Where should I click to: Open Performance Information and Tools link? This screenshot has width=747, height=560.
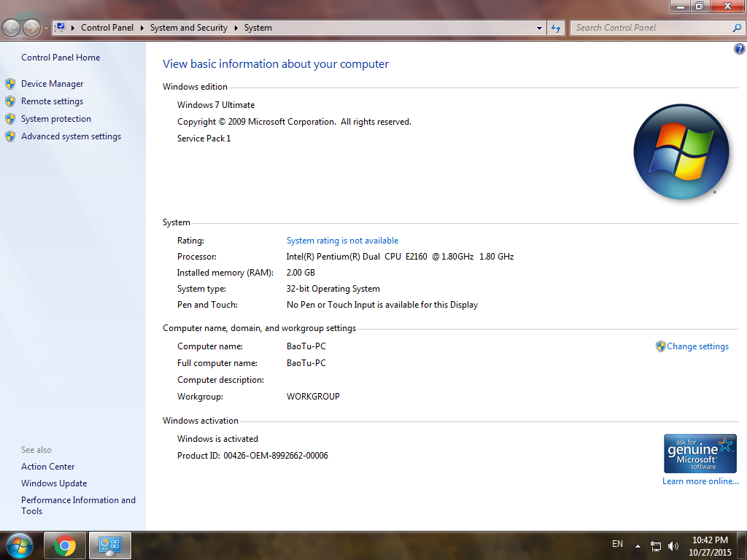point(78,506)
